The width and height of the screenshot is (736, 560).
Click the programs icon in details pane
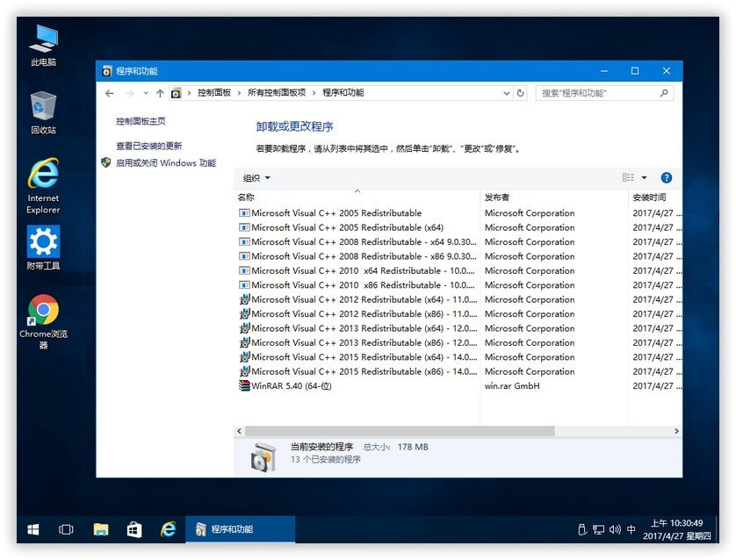coord(263,456)
